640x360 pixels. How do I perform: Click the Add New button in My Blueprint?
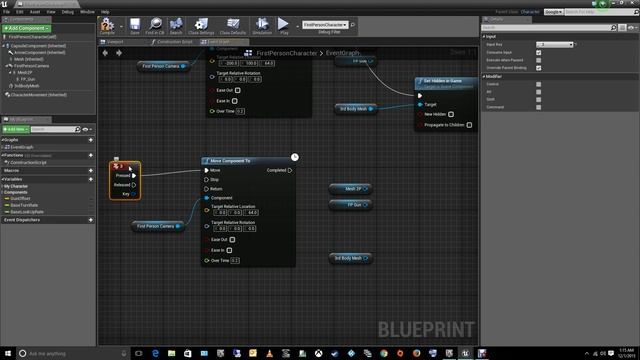16,129
